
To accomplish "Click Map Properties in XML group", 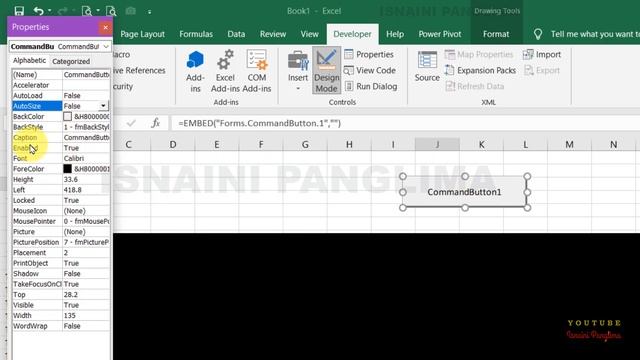I will pyautogui.click(x=479, y=54).
